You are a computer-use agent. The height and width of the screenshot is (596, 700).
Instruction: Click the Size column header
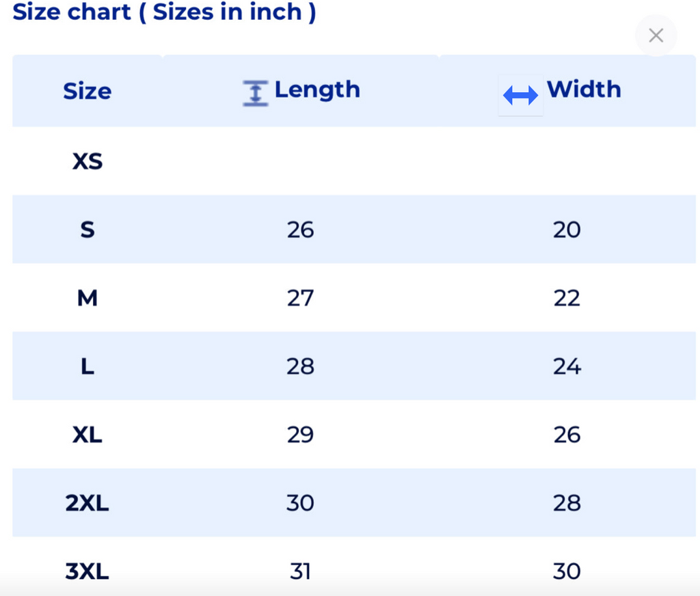(87, 91)
